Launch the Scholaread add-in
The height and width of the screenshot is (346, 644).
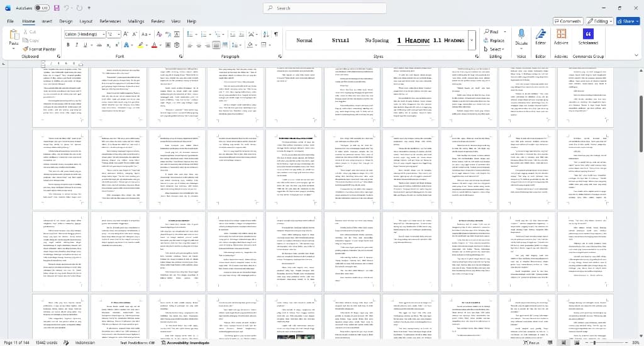click(x=588, y=36)
